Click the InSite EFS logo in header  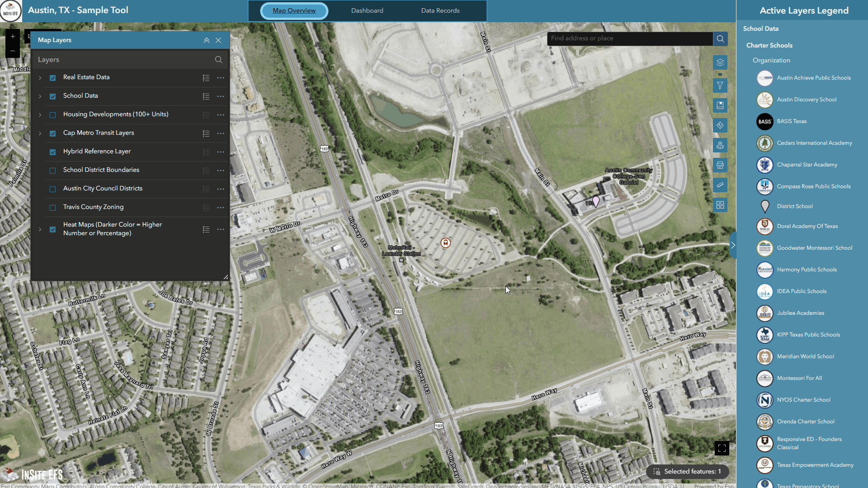[x=10, y=11]
